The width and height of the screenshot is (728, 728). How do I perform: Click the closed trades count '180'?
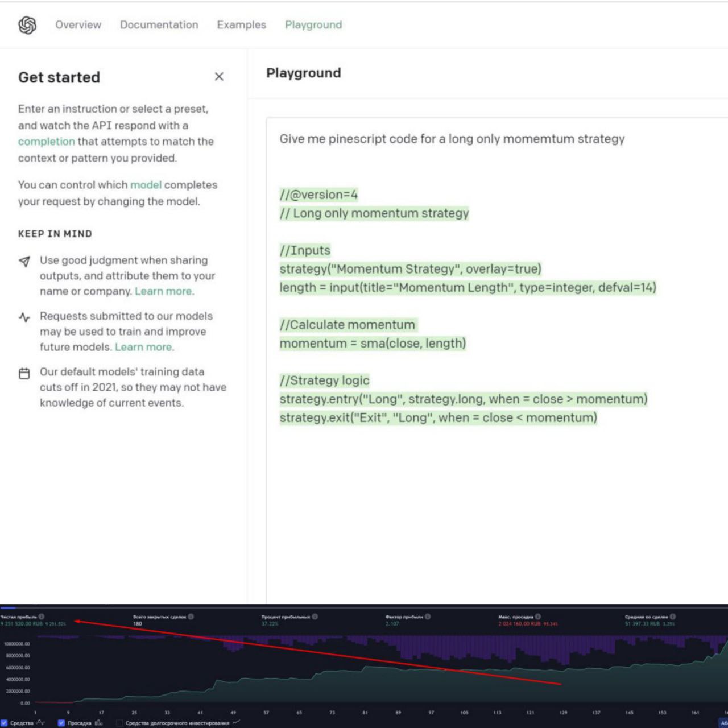click(137, 624)
